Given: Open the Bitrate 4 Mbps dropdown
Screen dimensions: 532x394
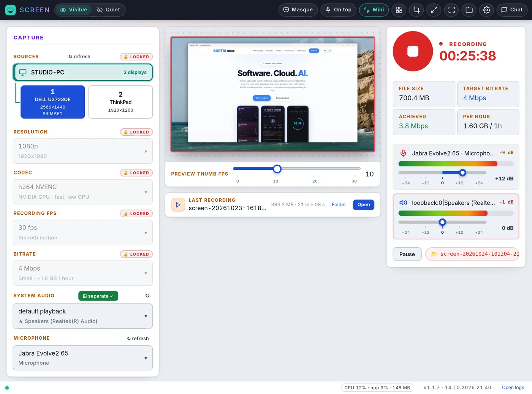Looking at the screenshot, I should pos(83,273).
